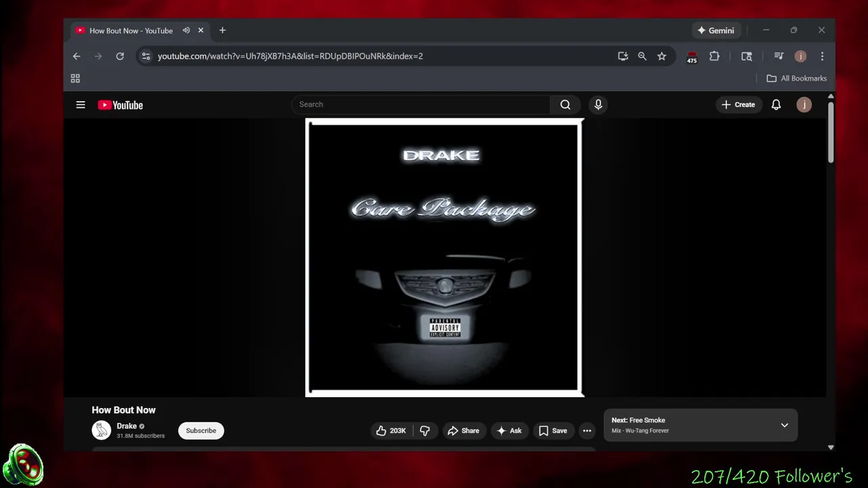The height and width of the screenshot is (488, 868).
Task: Bookmark this page with the star icon
Action: (662, 56)
